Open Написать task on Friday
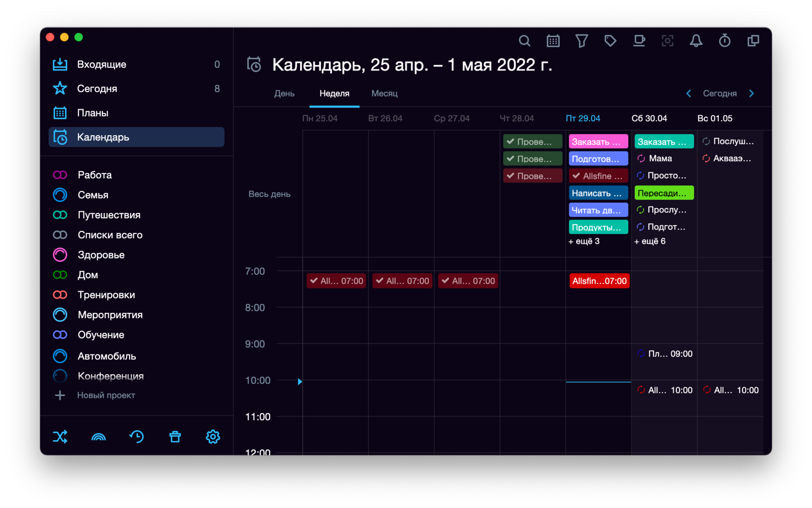The width and height of the screenshot is (812, 508). point(598,193)
